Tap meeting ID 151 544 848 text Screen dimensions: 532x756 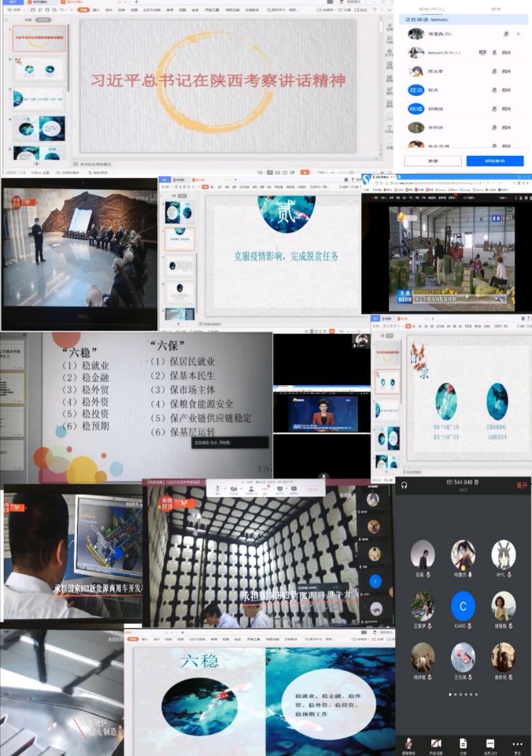click(x=459, y=482)
